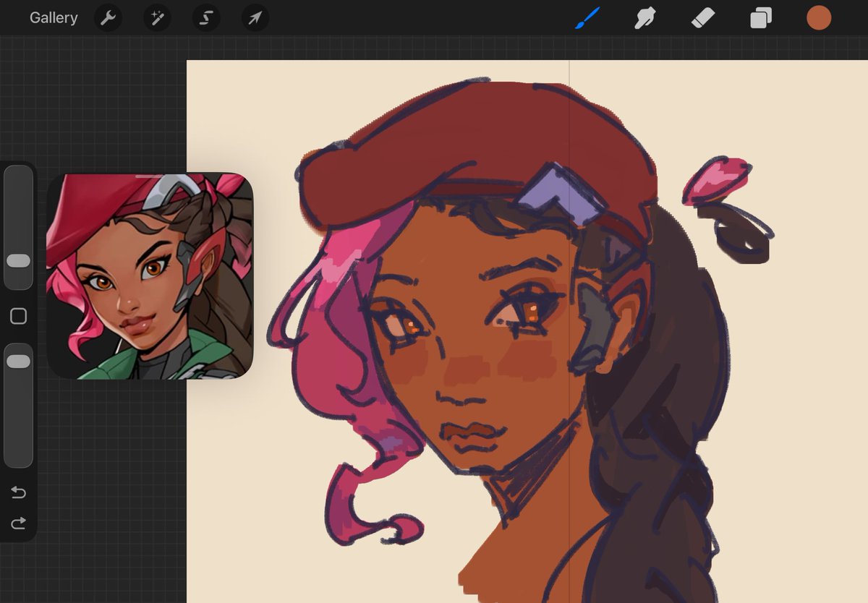Tap the sidebar modify square button
The height and width of the screenshot is (603, 868).
[x=18, y=316]
